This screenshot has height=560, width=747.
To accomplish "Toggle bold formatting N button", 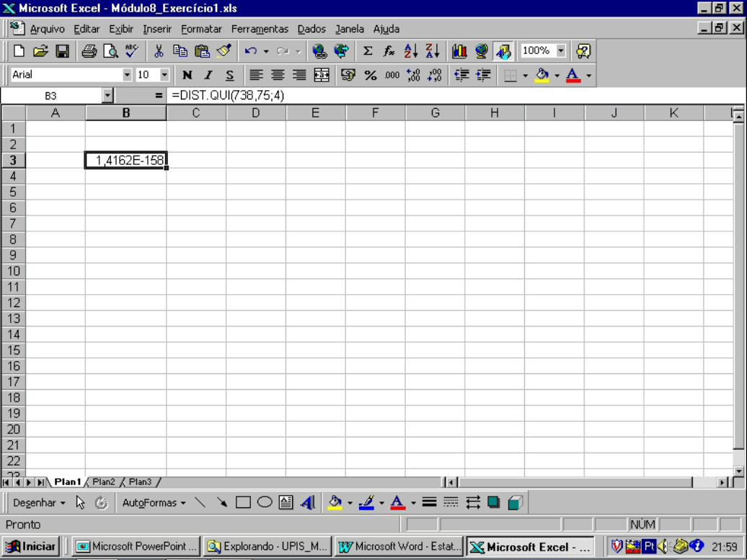I will 187,75.
